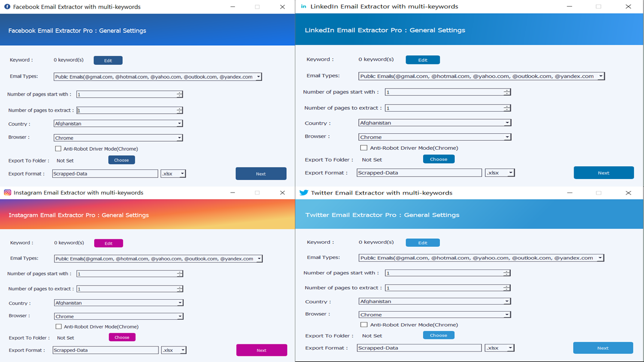The width and height of the screenshot is (644, 362).
Task: Open Browser dropdown in LinkedIn window
Action: click(435, 137)
